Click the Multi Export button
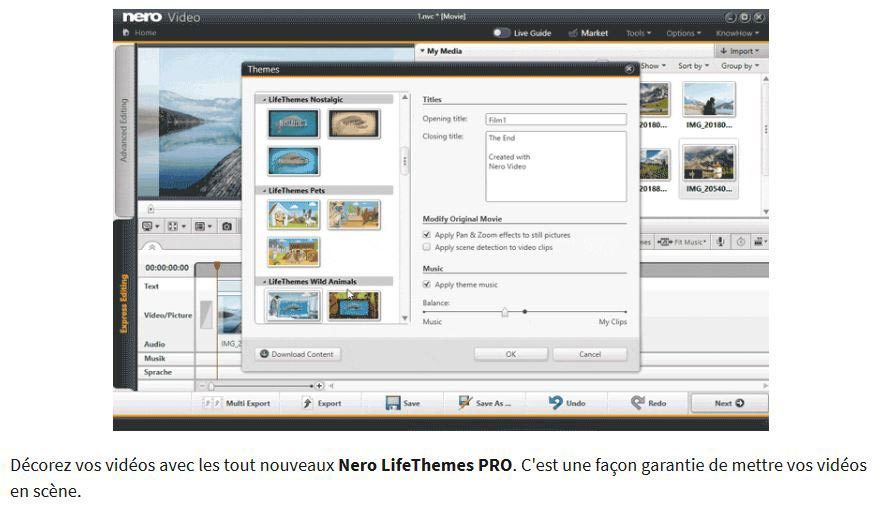Viewport: 889px width, 521px height. pyautogui.click(x=237, y=403)
